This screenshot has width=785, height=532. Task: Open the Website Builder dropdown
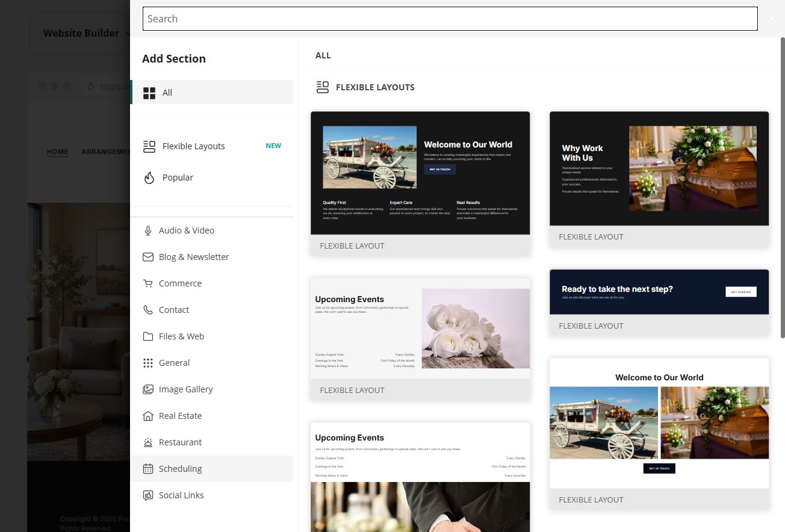click(x=86, y=33)
